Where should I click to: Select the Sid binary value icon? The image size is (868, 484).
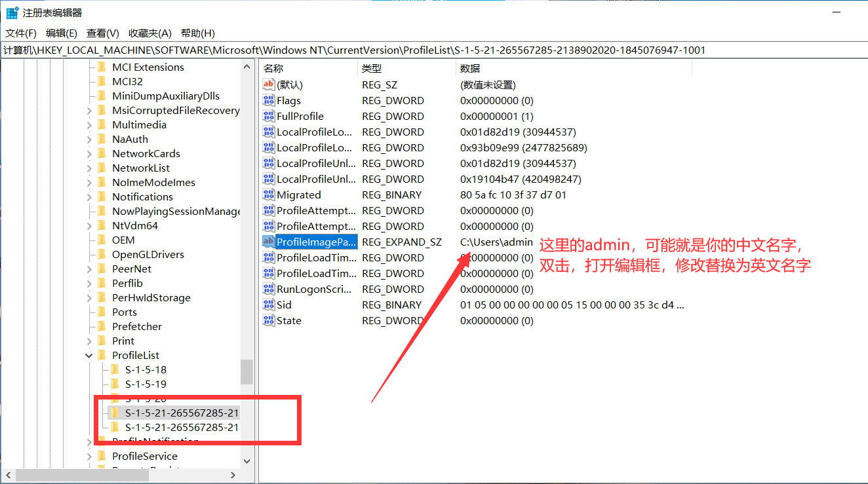click(268, 305)
